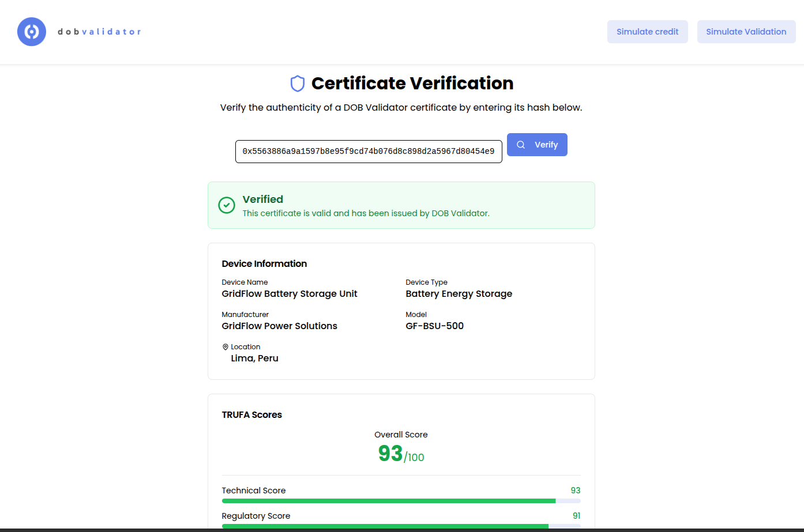Click the Regulatory Score value 91

click(576, 516)
